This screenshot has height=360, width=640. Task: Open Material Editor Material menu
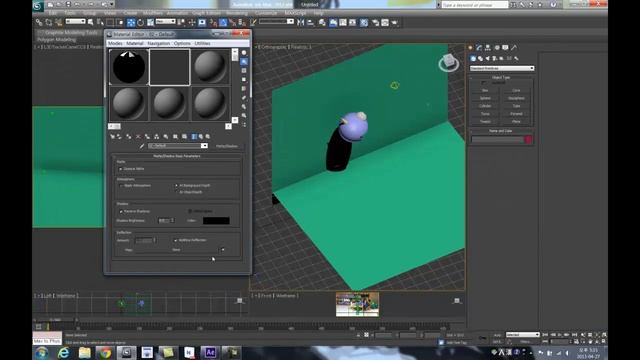point(135,43)
